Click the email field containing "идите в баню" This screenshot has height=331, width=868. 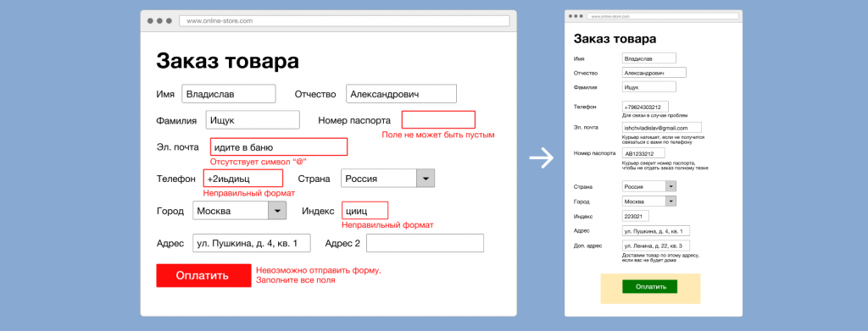[279, 147]
